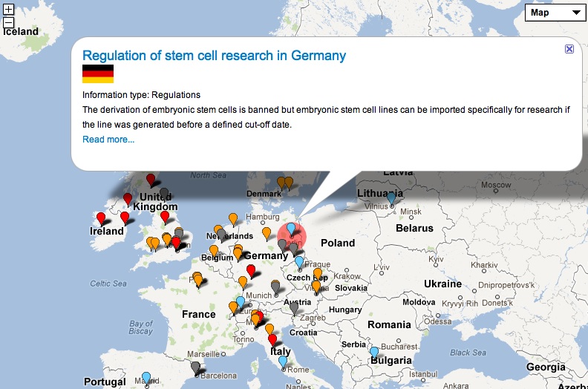Zoom out using the minus button

[9, 22]
